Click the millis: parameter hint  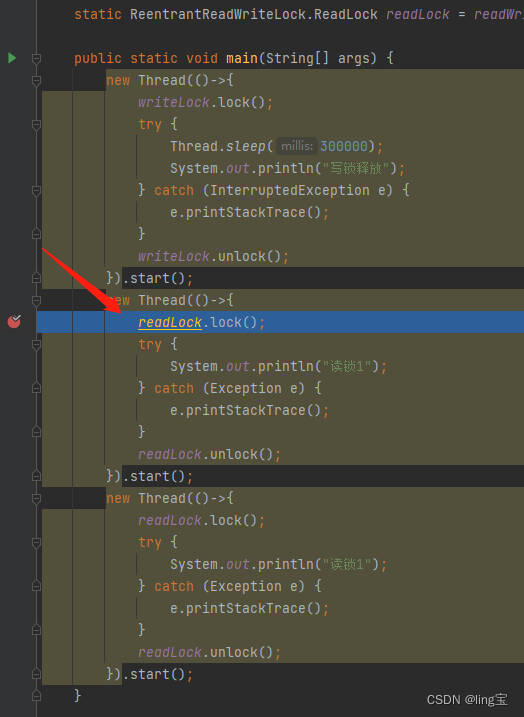coord(297,146)
